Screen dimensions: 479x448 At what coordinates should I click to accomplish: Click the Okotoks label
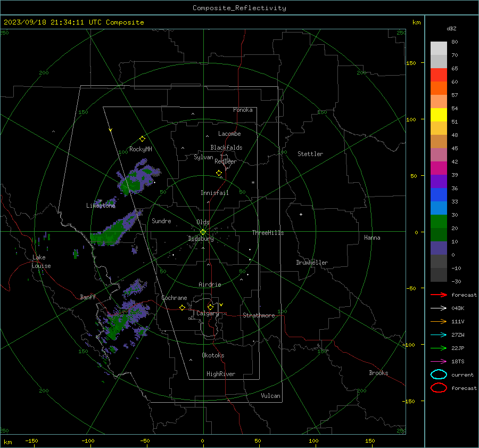(213, 355)
